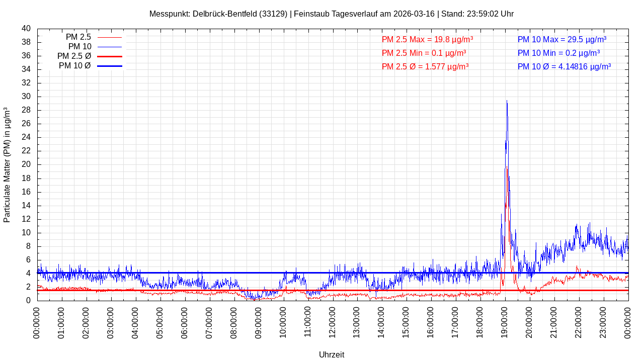Screen dimensions: 644x362
Task: Click the PM 10 legend label text
Action: coord(79,47)
